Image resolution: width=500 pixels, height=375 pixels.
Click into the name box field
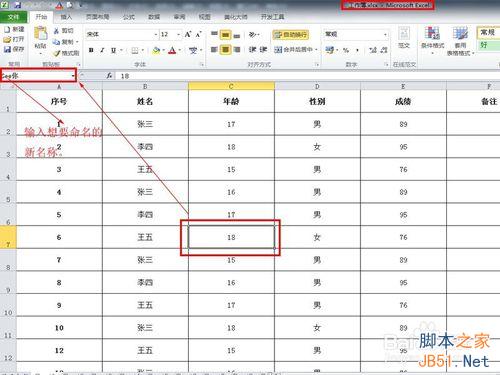pyautogui.click(x=36, y=76)
